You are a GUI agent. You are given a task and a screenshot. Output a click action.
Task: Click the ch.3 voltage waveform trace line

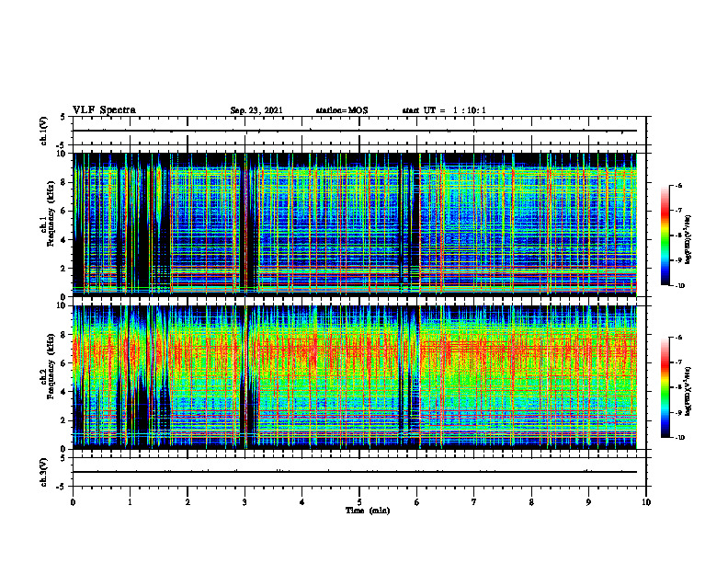pos(355,472)
